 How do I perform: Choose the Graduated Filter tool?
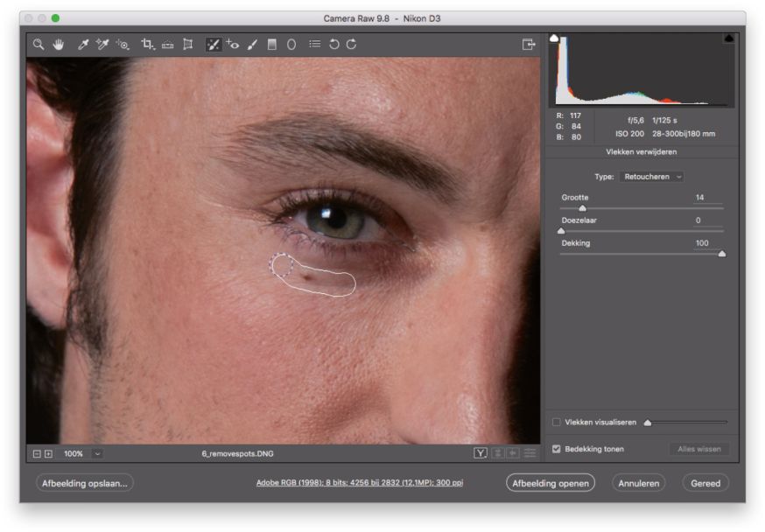[x=272, y=45]
